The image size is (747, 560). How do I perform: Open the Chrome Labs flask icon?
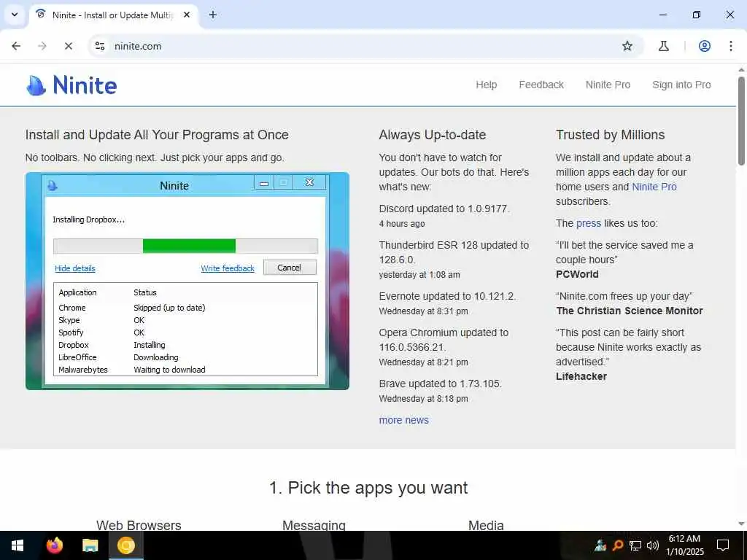pos(664,46)
